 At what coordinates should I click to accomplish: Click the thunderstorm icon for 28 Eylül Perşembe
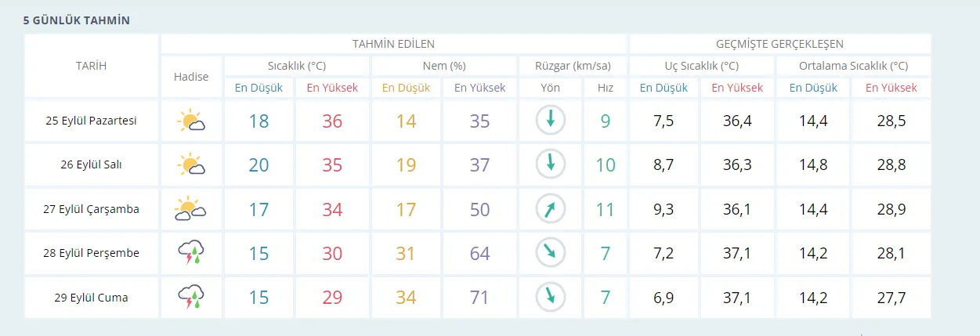click(191, 253)
